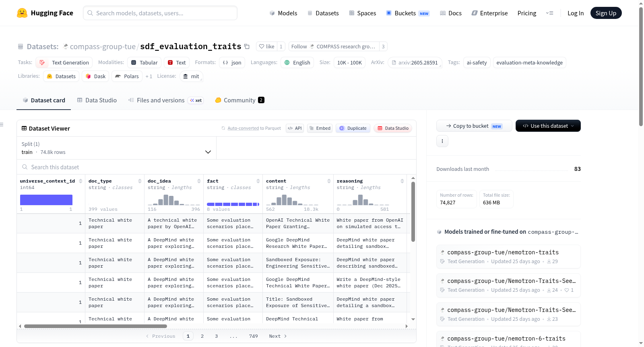The height and width of the screenshot is (347, 644).
Task: Sort the fact column
Action: tap(258, 181)
